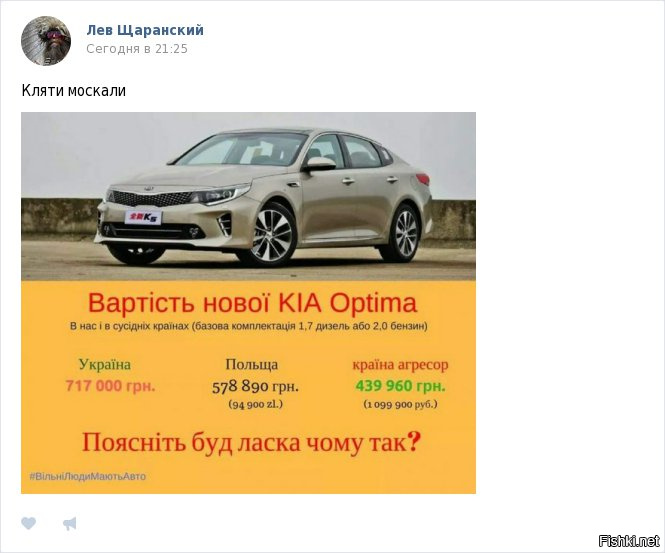The width and height of the screenshot is (665, 553).
Task: Click the Kia badge on the car hood
Action: (147, 188)
